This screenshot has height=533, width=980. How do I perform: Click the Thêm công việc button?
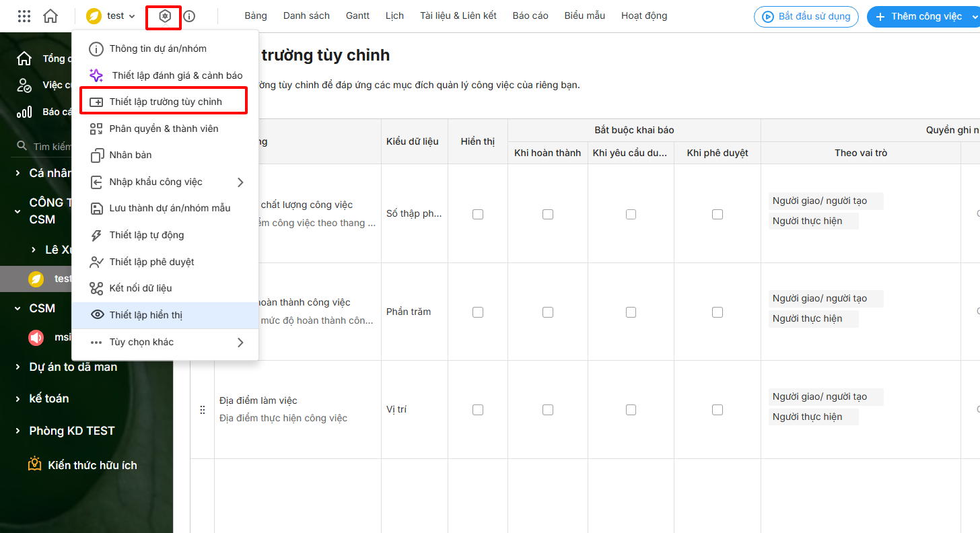point(921,16)
